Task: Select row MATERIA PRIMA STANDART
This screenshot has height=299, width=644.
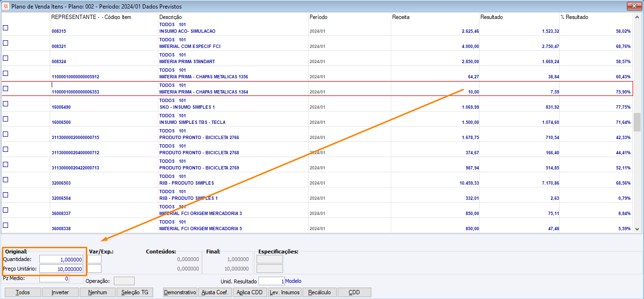Action: 317,58
